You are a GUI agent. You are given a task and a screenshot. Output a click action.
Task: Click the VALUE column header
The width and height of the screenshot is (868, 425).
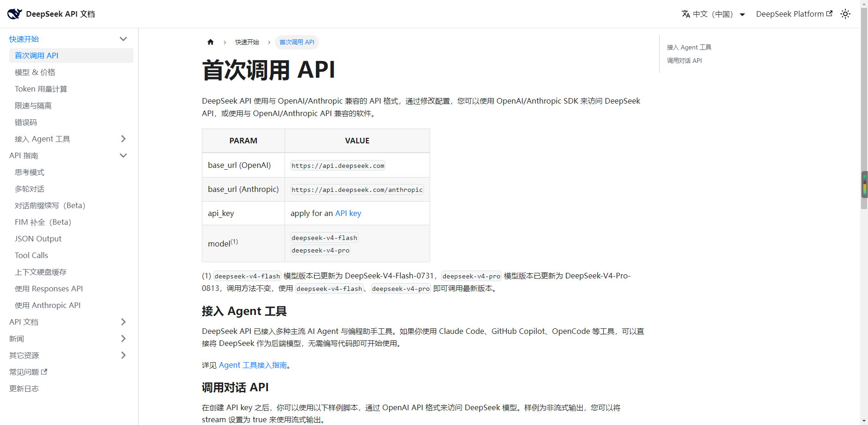pyautogui.click(x=357, y=141)
